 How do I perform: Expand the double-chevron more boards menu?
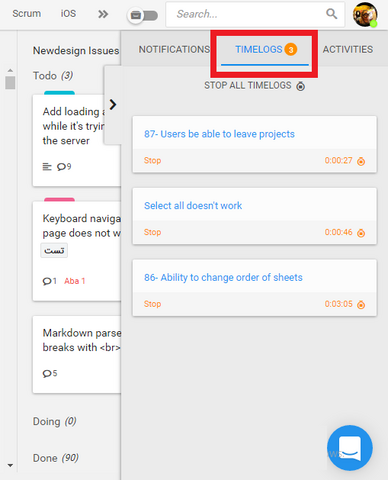click(103, 14)
